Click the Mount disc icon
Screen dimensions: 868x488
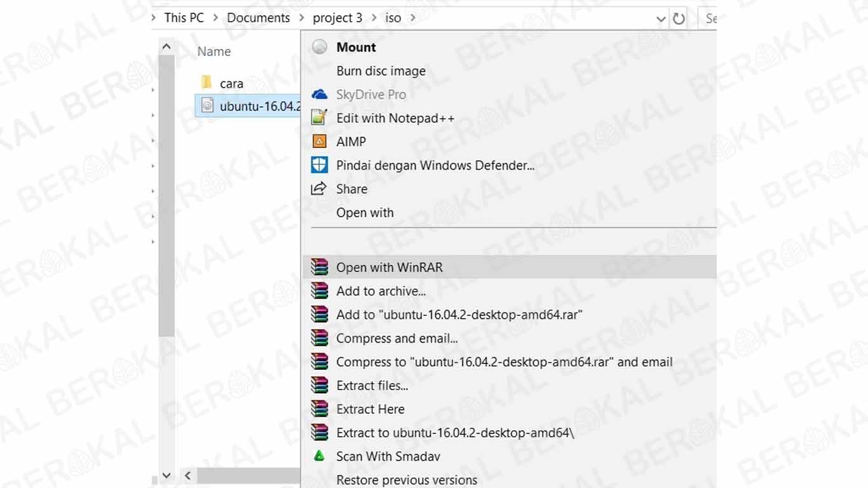(319, 46)
